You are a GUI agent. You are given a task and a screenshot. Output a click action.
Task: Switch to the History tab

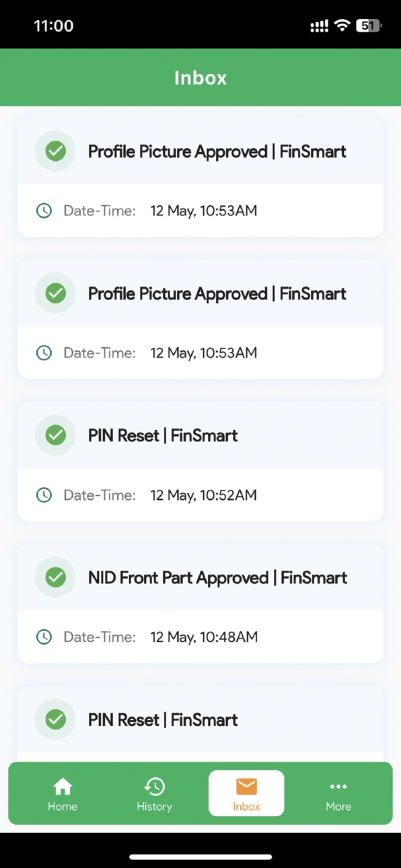154,794
